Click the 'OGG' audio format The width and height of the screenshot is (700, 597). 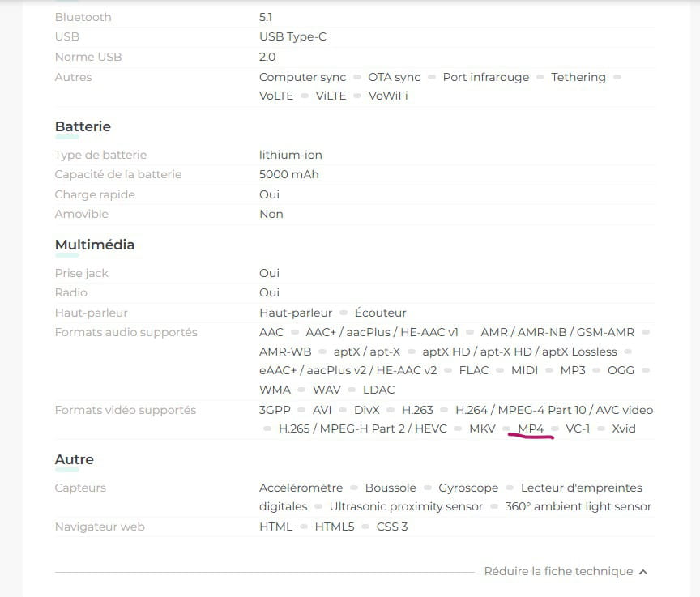tap(621, 370)
